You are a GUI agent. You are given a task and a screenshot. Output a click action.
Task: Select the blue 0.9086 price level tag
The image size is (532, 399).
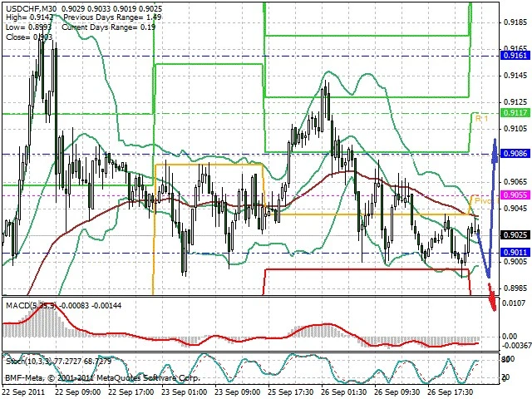click(515, 154)
